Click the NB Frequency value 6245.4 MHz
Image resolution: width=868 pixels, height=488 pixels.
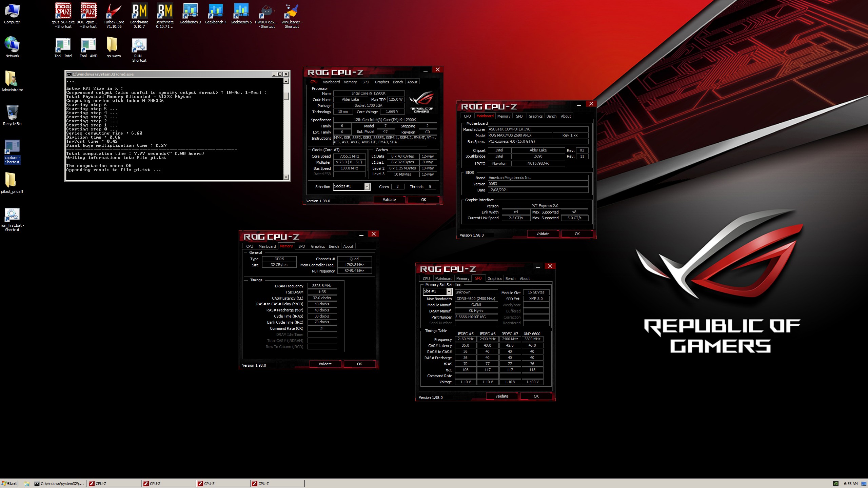(x=354, y=271)
